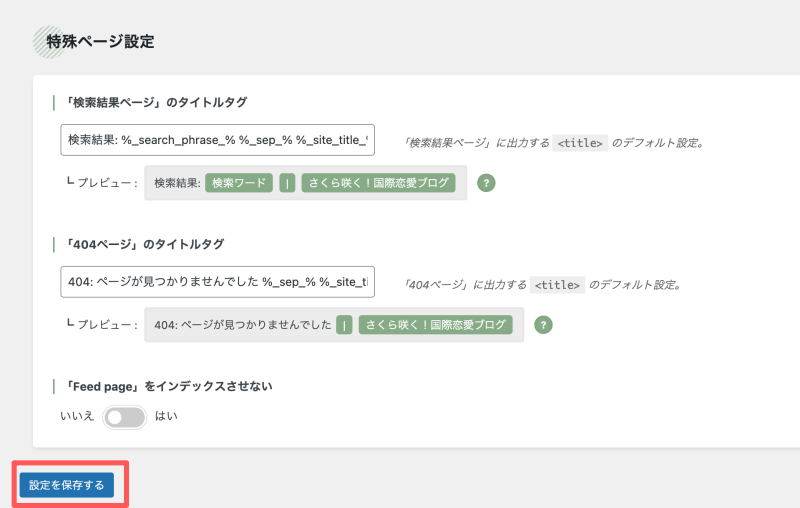Click the はい label next to toggle

166,416
